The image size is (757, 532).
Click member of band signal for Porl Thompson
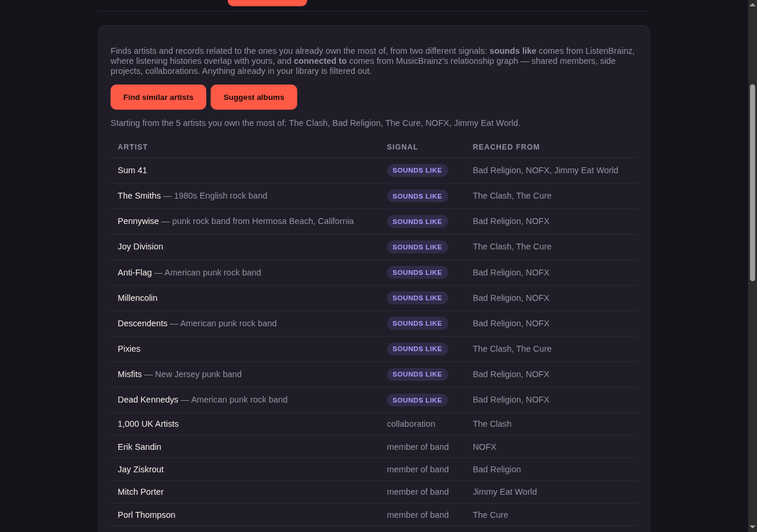point(418,515)
